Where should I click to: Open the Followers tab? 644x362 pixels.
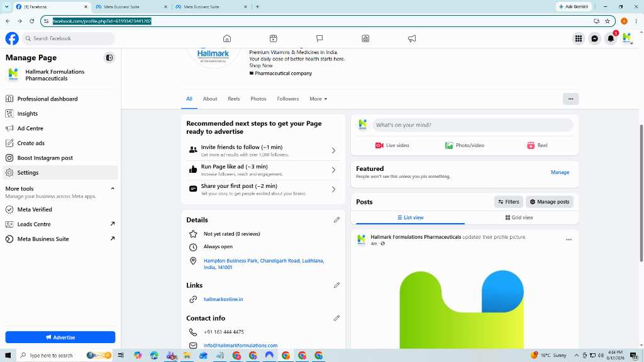(288, 99)
